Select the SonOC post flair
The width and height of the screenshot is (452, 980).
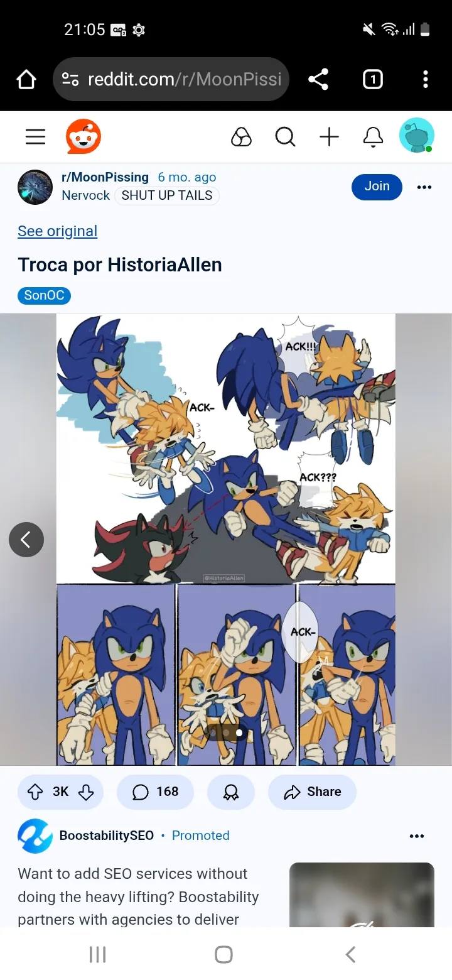(x=44, y=295)
